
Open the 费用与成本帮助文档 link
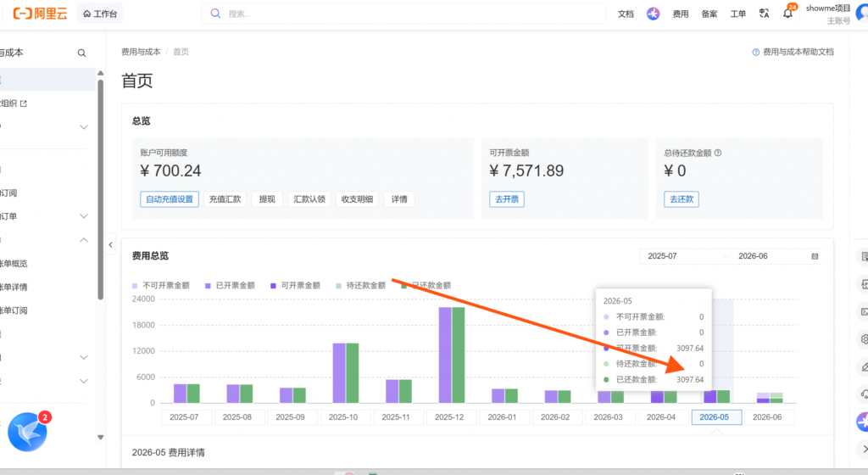pyautogui.click(x=798, y=52)
